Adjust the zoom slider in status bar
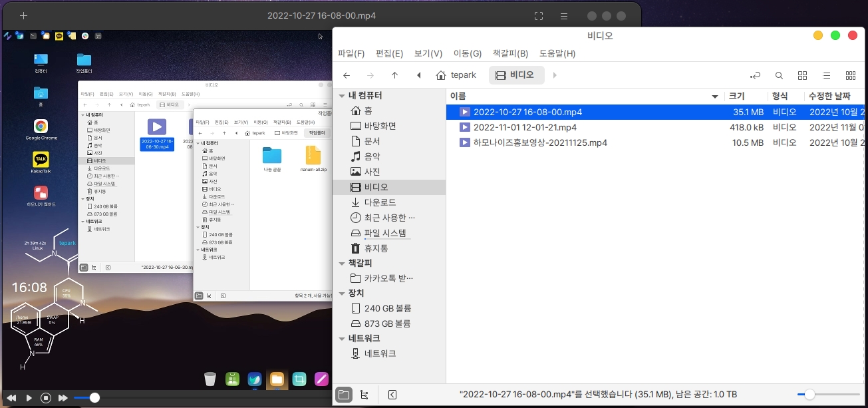Viewport: 868px width, 408px height. tap(809, 395)
